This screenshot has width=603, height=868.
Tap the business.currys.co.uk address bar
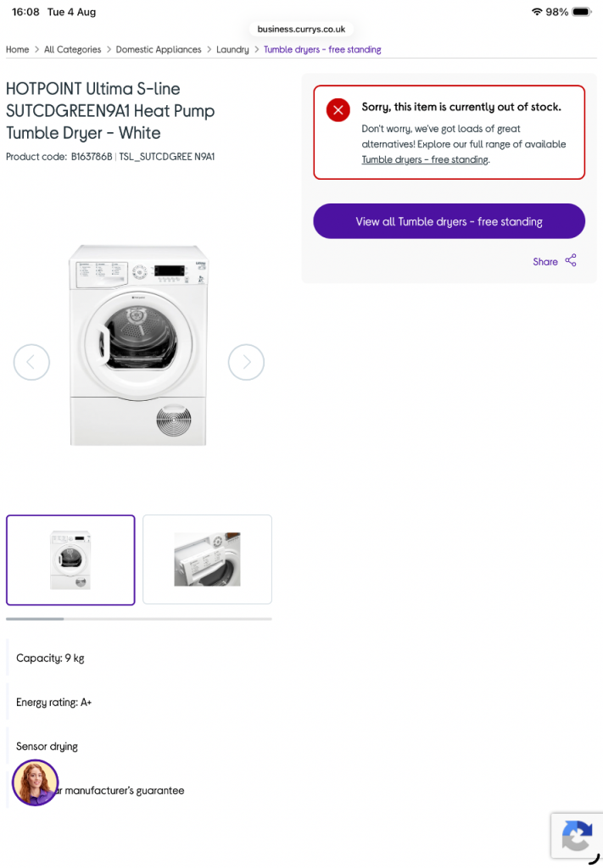[301, 29]
